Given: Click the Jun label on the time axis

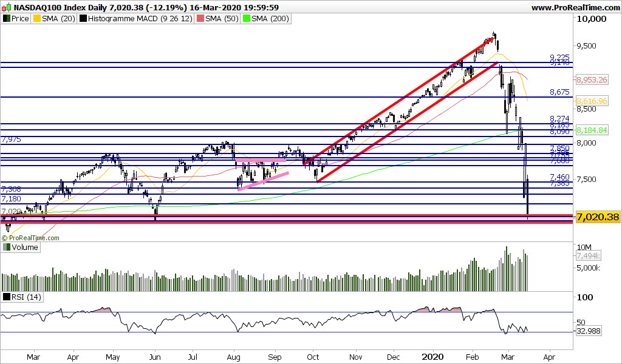Looking at the screenshot, I should (155, 357).
